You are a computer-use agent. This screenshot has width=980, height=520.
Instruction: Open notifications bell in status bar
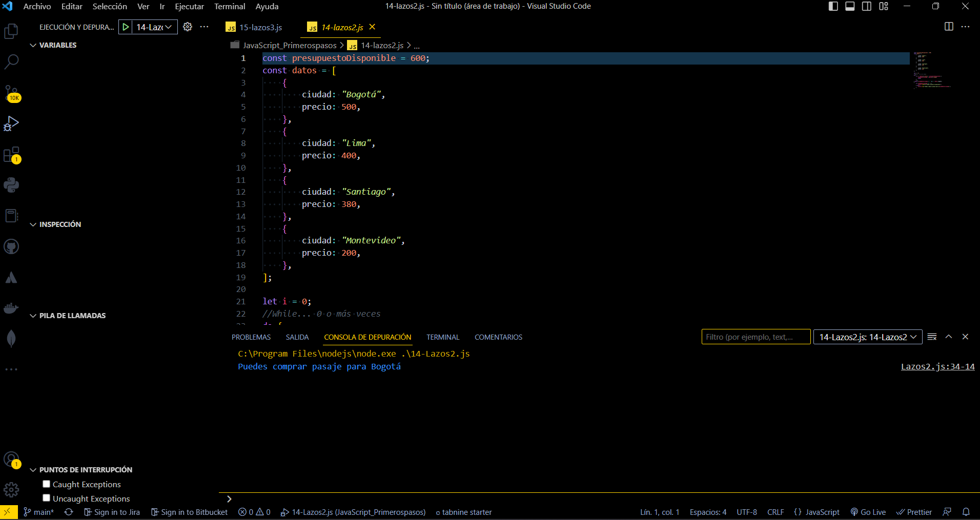(966, 512)
